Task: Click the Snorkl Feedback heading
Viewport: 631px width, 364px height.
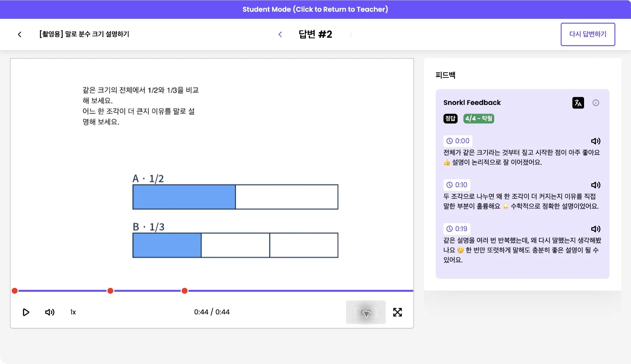Action: click(x=472, y=103)
